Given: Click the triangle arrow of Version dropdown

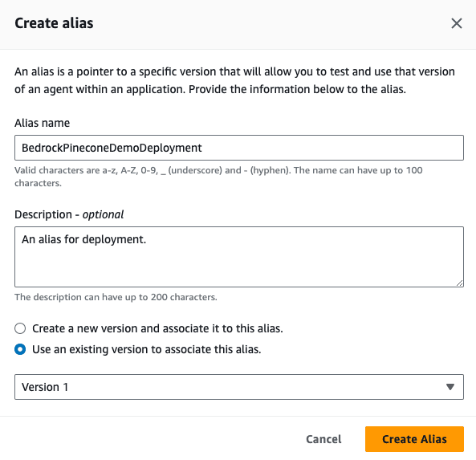Looking at the screenshot, I should (450, 387).
